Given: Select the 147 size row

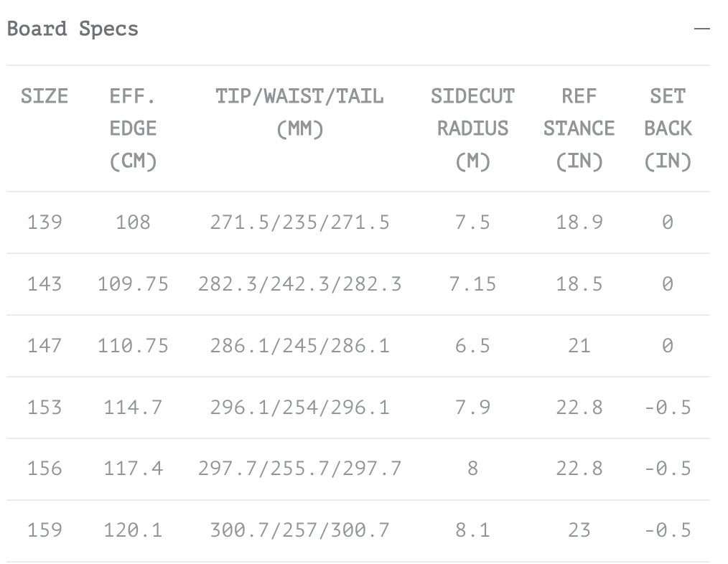Looking at the screenshot, I should point(45,346).
